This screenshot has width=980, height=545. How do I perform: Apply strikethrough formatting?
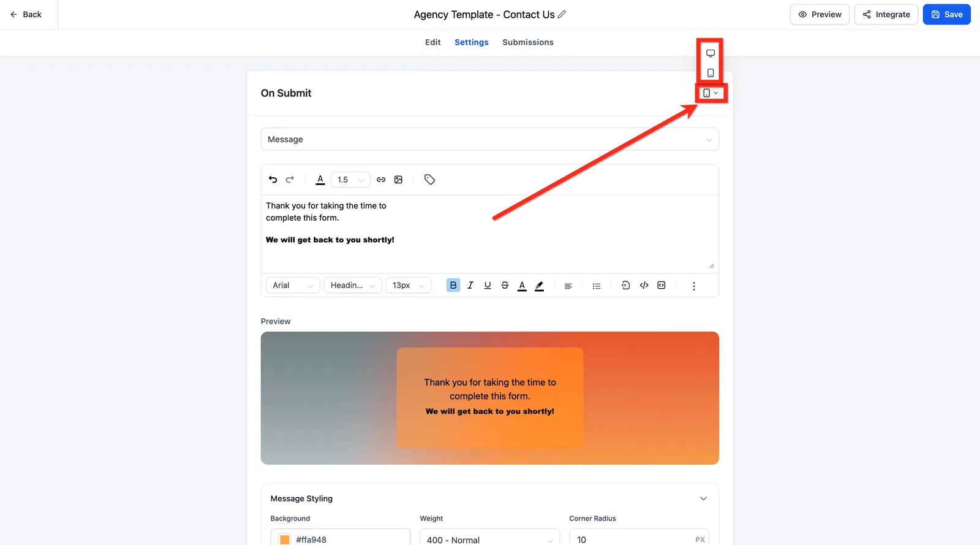(x=505, y=285)
